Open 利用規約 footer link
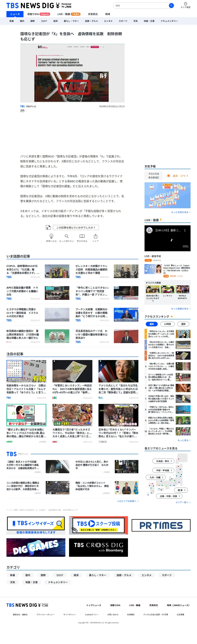The width and height of the screenshot is (197, 644). coord(131,615)
